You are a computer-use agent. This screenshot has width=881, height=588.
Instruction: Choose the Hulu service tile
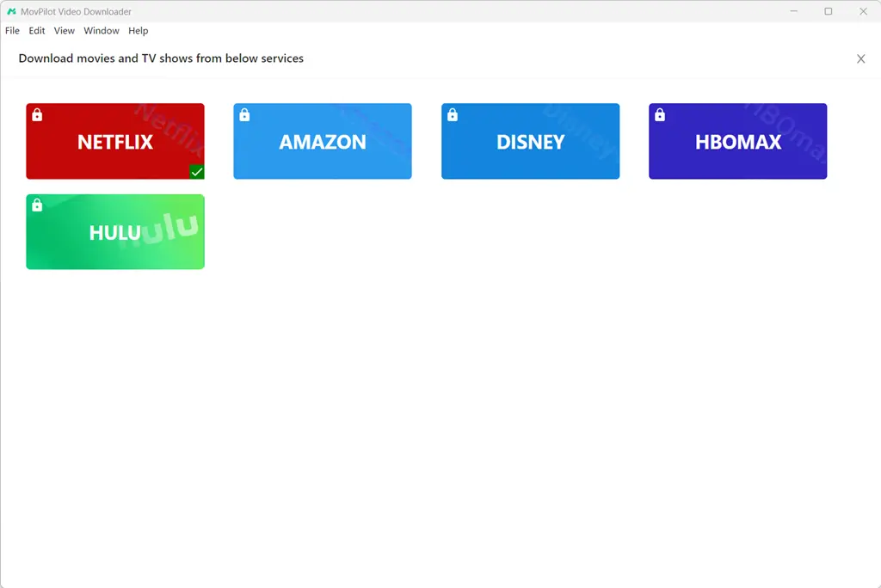[115, 232]
